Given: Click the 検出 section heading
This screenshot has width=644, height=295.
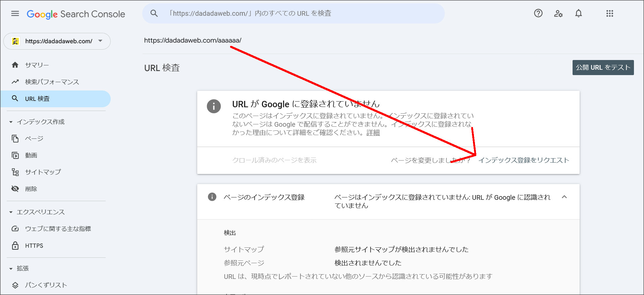Looking at the screenshot, I should (230, 233).
